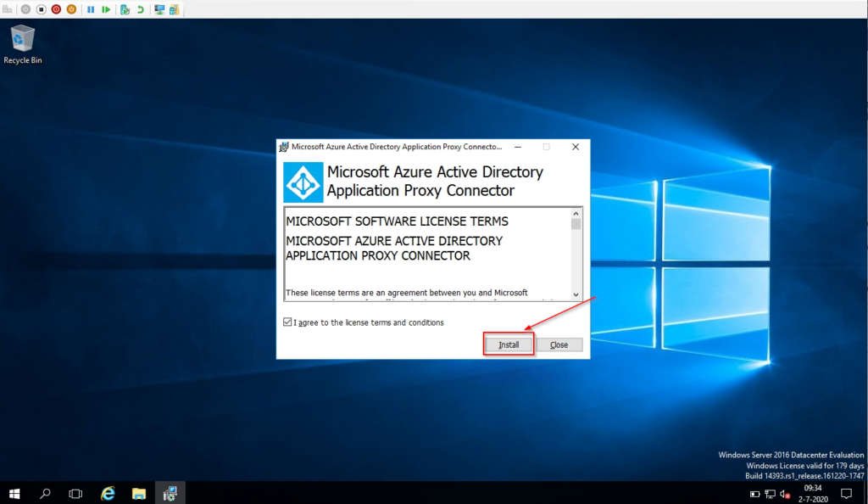The image size is (868, 504).
Task: Click the orange Save state power icon
Action: tap(71, 9)
